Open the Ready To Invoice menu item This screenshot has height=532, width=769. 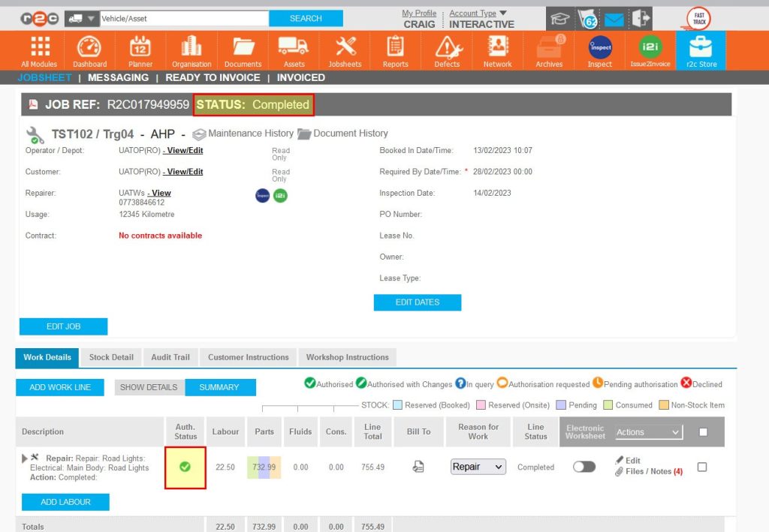pos(213,77)
